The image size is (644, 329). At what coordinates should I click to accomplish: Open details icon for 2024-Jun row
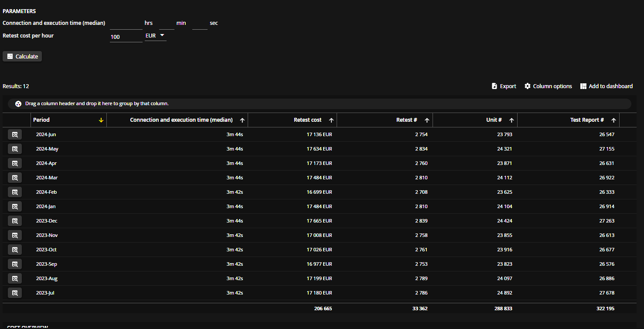click(15, 134)
